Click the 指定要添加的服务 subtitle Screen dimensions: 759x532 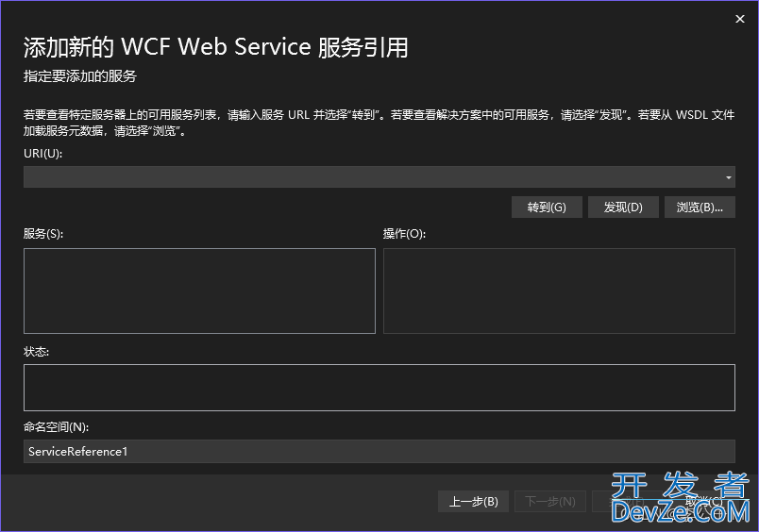80,75
